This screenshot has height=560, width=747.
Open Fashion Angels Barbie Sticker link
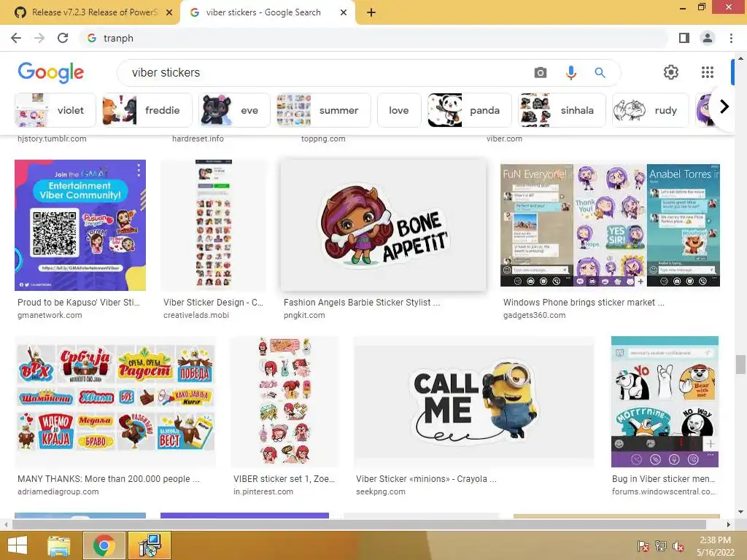point(362,303)
